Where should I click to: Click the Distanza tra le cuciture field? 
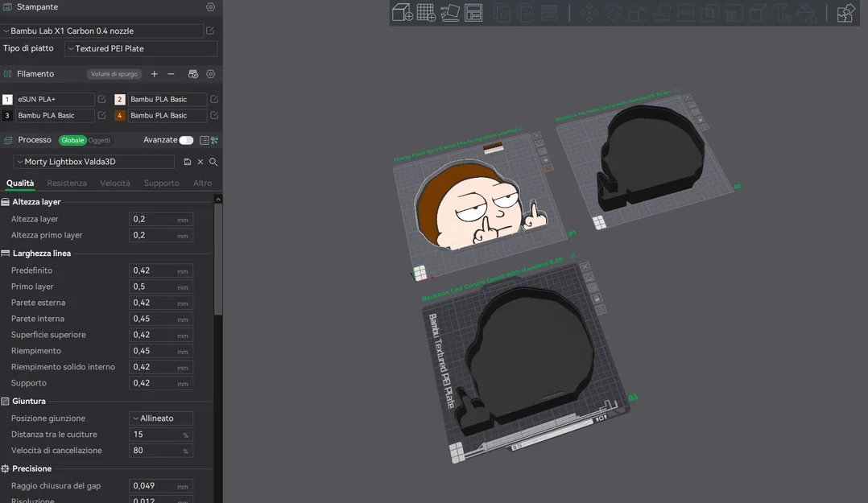click(x=161, y=435)
